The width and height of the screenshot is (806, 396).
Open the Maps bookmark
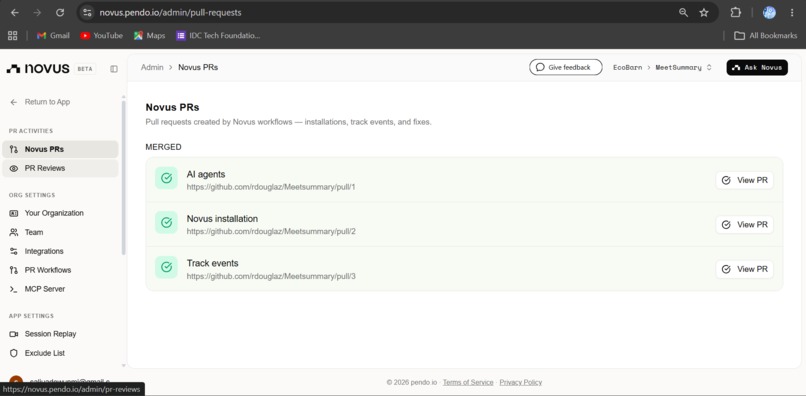tap(150, 35)
